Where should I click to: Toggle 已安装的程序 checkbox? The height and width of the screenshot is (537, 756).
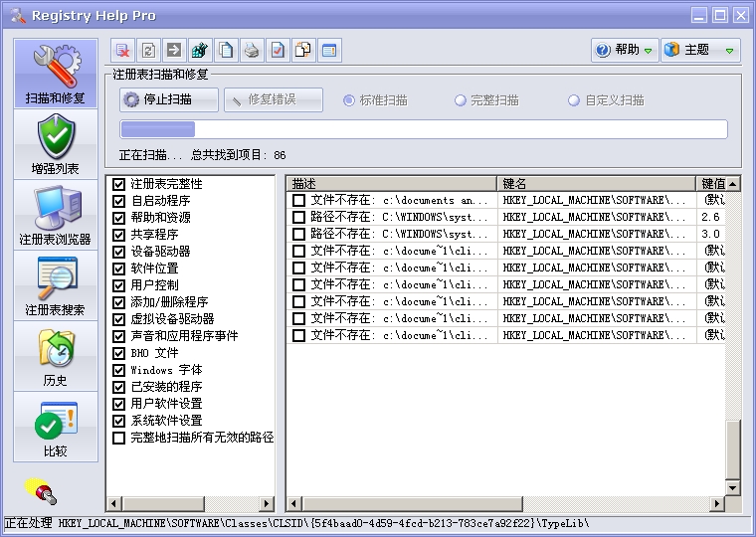click(x=118, y=387)
